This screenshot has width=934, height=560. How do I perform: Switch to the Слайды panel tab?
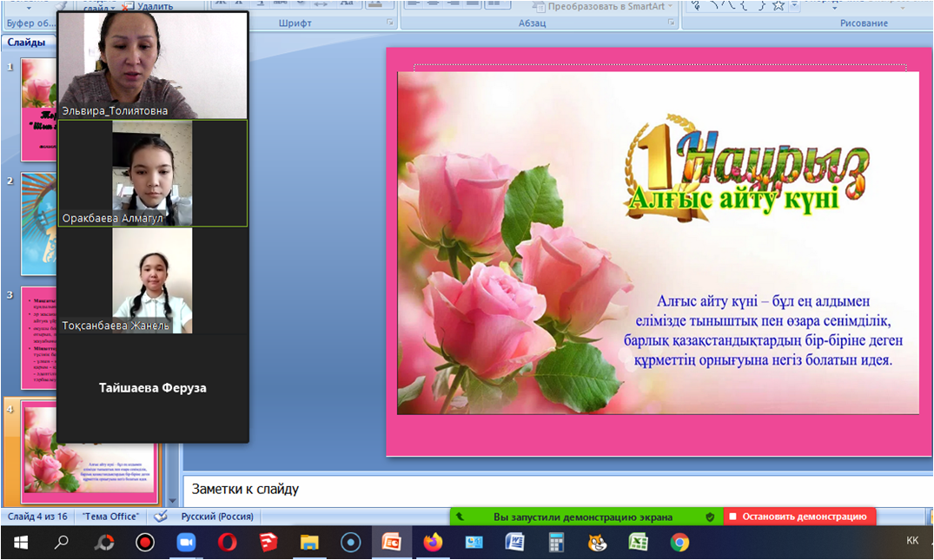tap(26, 42)
